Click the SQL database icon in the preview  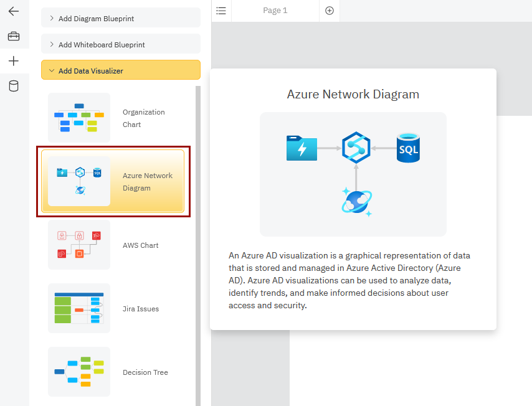(408, 148)
